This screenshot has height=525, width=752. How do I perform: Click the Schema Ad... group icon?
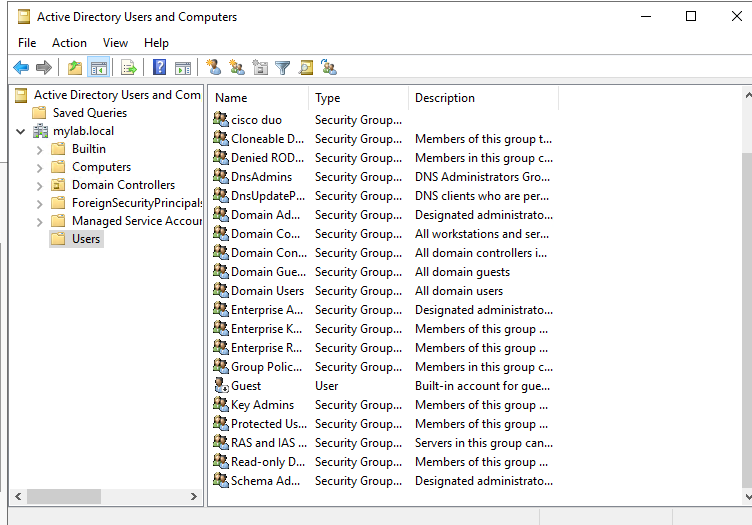pyautogui.click(x=221, y=480)
